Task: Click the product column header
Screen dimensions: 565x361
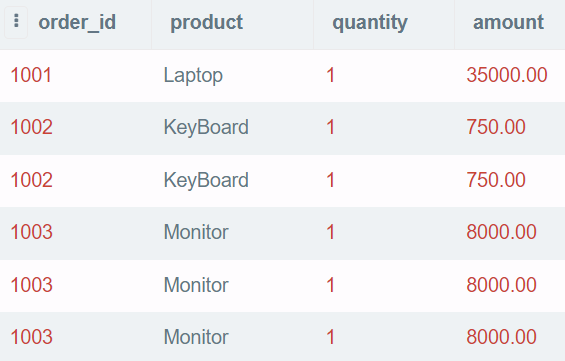Action: tap(206, 22)
